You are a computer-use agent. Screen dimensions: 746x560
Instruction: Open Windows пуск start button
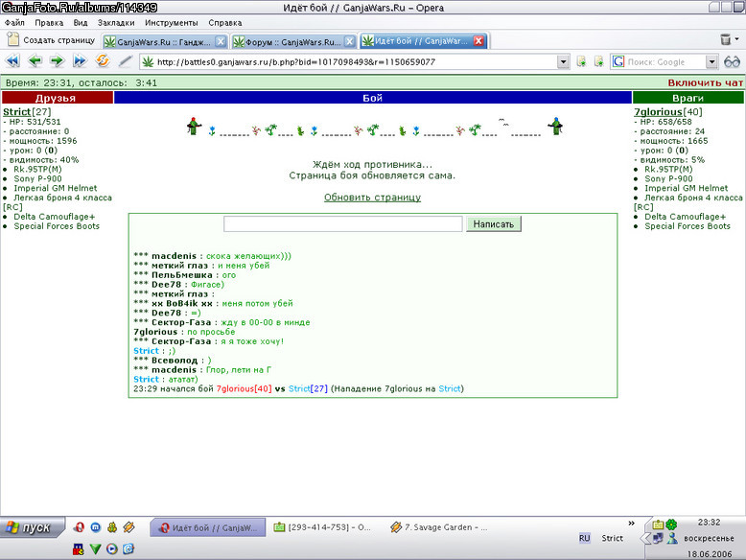tap(32, 527)
